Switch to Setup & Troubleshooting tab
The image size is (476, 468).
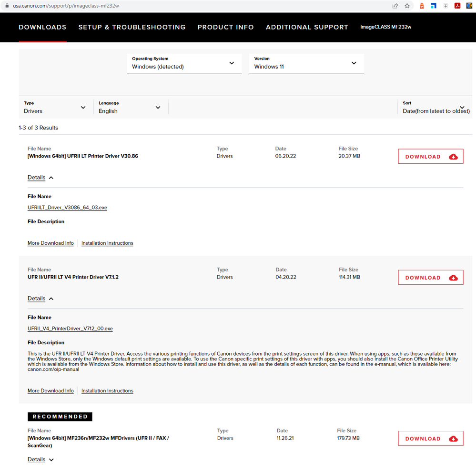point(132,27)
